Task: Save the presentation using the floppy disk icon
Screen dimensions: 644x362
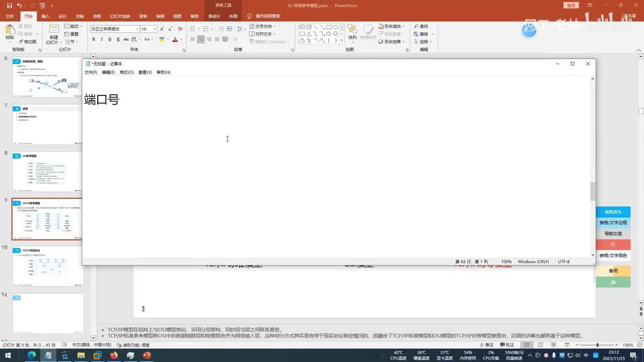Action: coord(10,6)
